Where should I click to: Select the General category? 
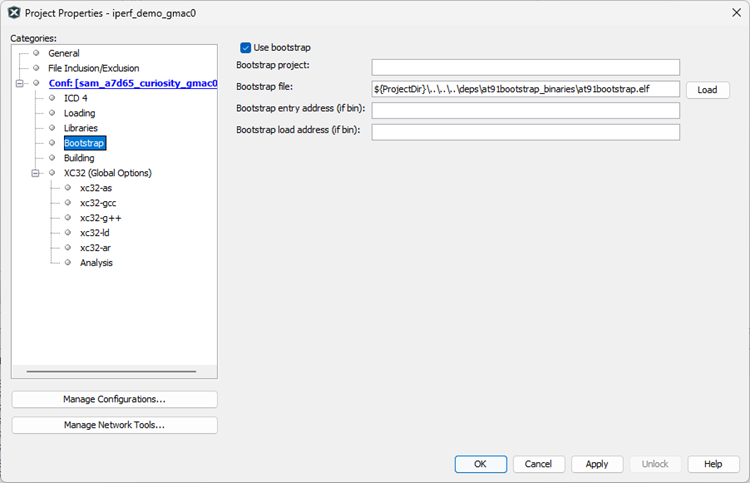click(63, 53)
